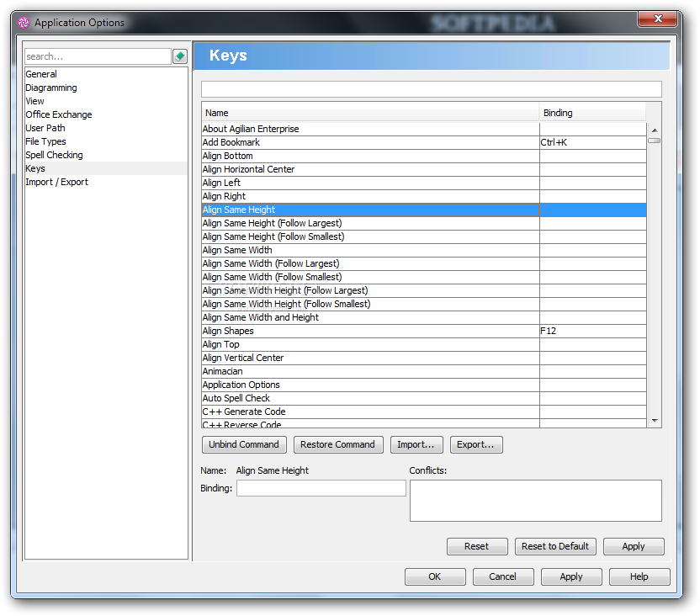Select Align Same Width and Height
700x616 pixels.
[424, 317]
